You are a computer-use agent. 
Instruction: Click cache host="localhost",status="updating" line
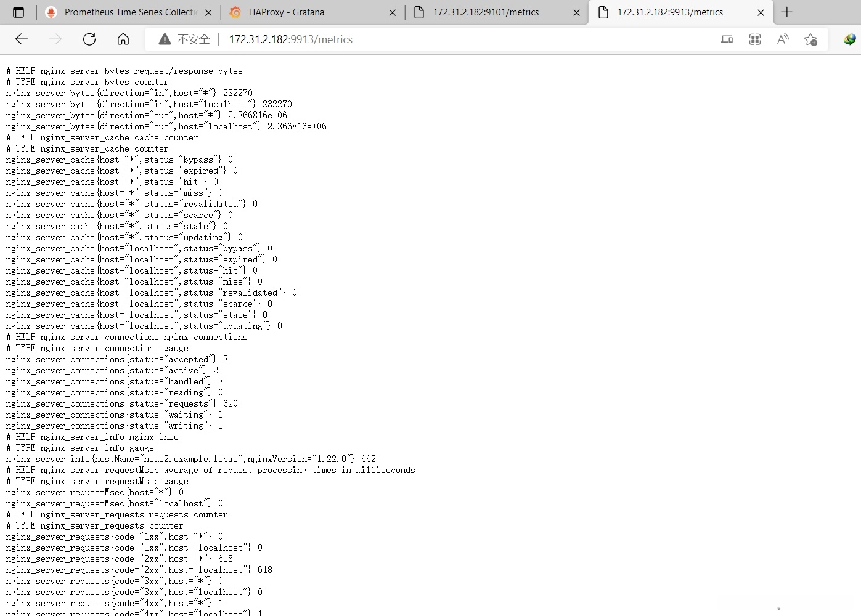pyautogui.click(x=144, y=326)
